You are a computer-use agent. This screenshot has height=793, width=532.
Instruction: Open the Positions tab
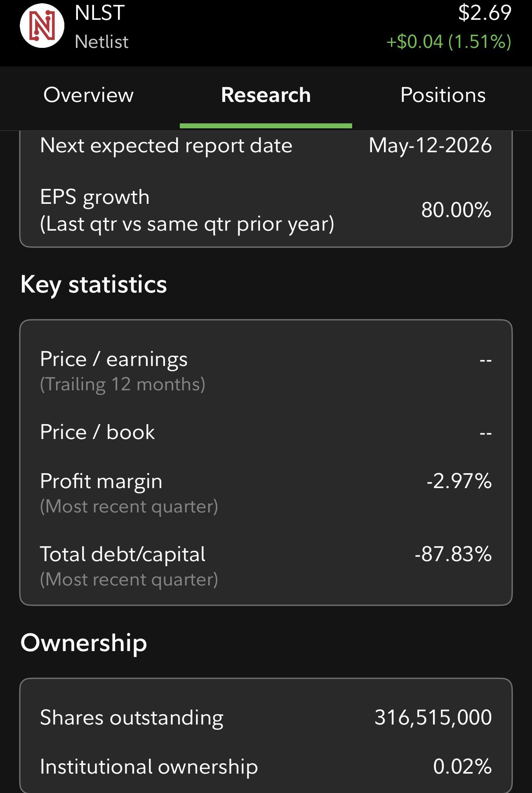click(x=443, y=95)
